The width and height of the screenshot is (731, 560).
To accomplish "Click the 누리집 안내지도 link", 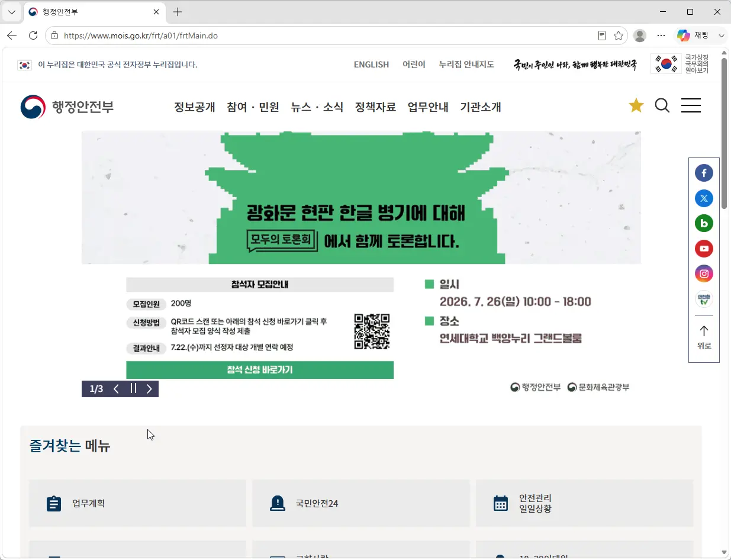I will coord(466,65).
